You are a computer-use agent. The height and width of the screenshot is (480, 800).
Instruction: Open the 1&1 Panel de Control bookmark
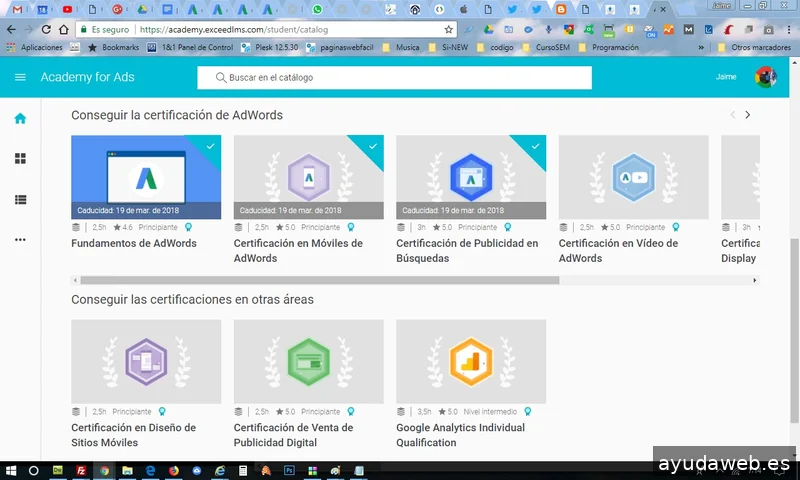tap(190, 47)
